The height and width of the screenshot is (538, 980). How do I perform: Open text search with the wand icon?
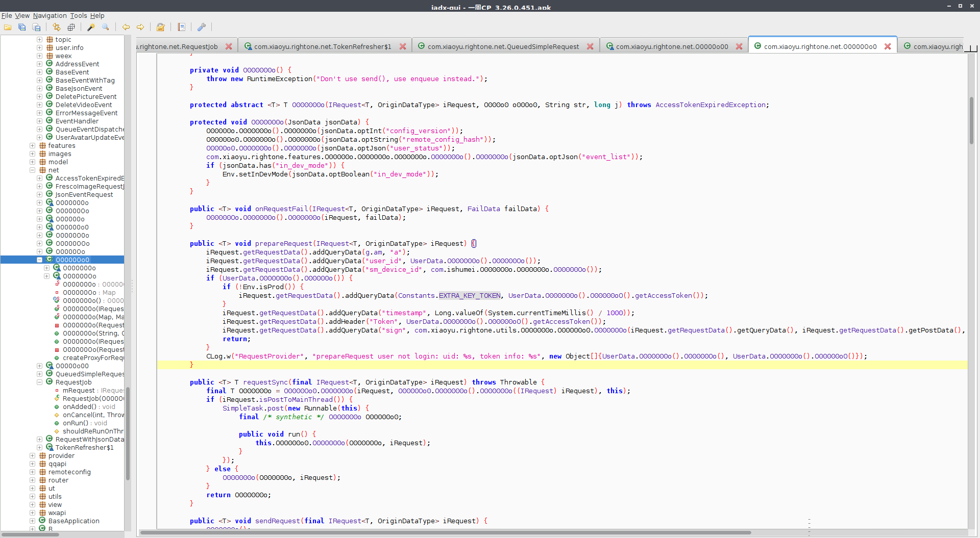(x=91, y=27)
